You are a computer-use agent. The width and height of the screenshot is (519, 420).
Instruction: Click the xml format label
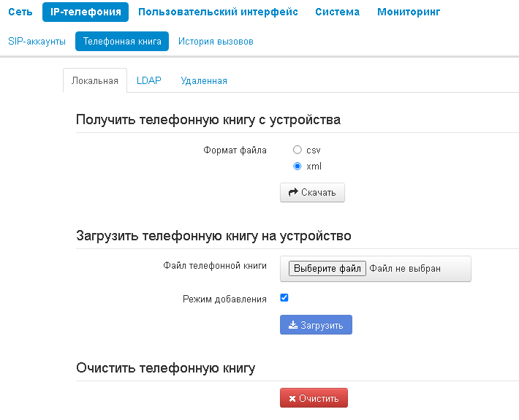pos(314,166)
